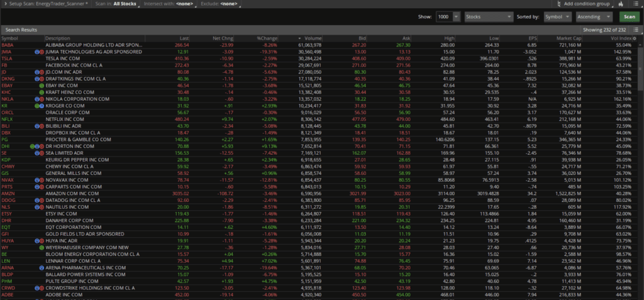644x300 pixels.
Task: Open the Ascending sort order dropdown
Action: point(594,17)
